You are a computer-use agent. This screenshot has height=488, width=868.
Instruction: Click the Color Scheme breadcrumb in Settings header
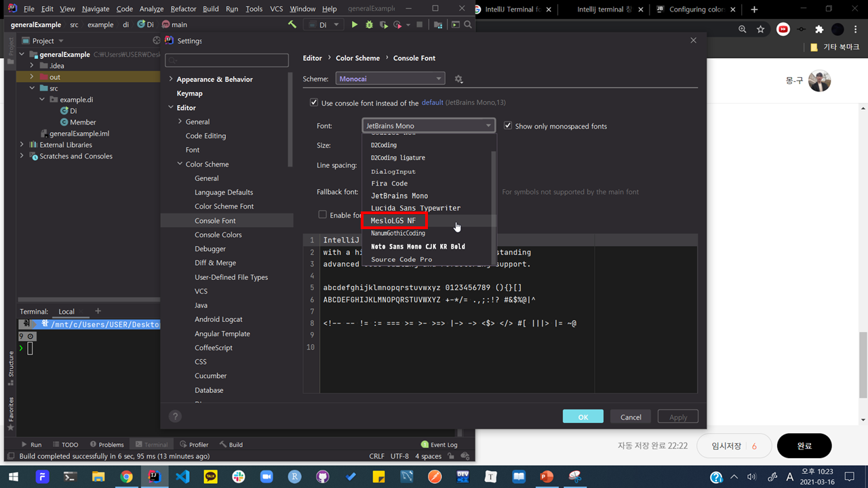(357, 58)
